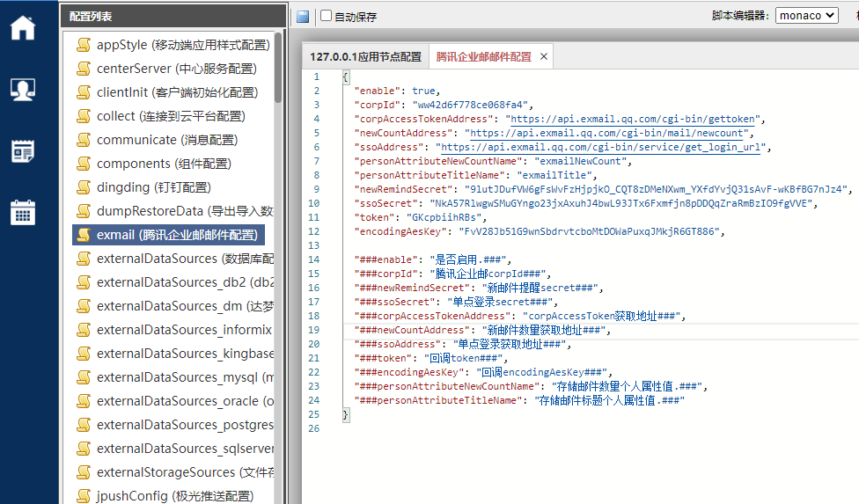The height and width of the screenshot is (504, 859).
Task: Click the ###newCountAddress description line
Action: (x=482, y=330)
